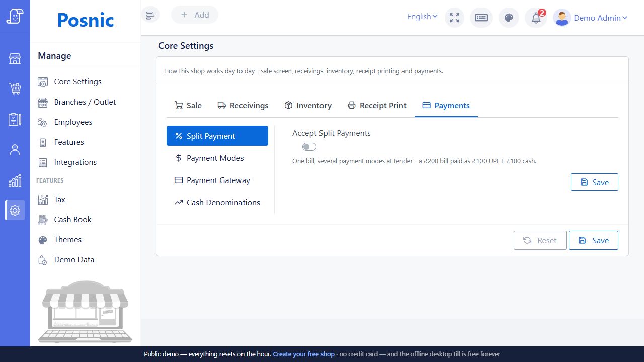The width and height of the screenshot is (644, 362).
Task: Click the Posnic mascot logo icon
Action: (x=15, y=16)
